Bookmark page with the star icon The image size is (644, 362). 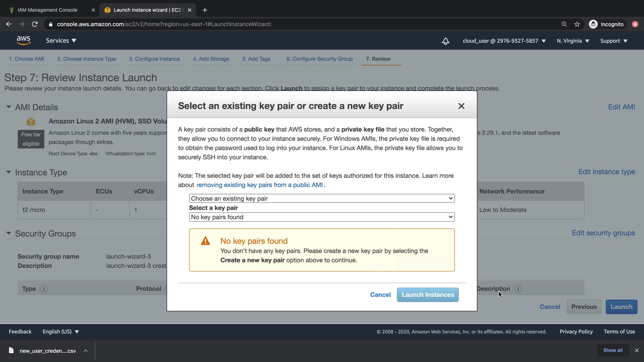click(x=577, y=24)
